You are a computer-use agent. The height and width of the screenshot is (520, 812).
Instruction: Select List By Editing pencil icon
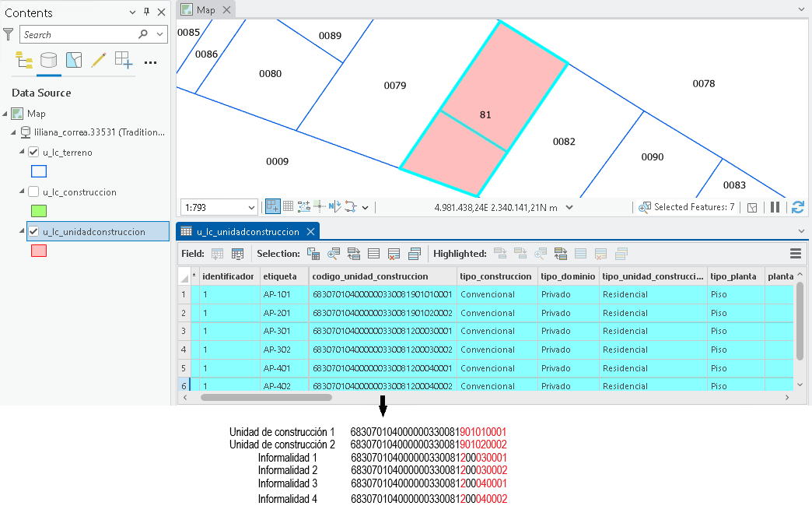pos(99,61)
